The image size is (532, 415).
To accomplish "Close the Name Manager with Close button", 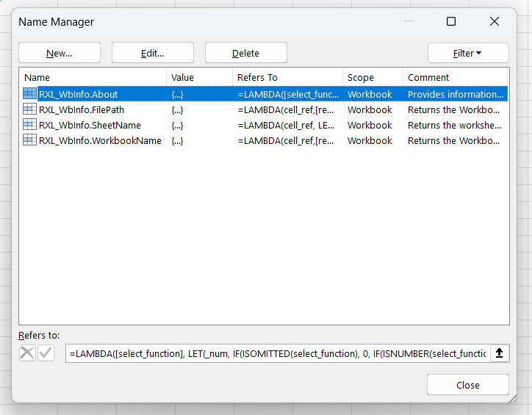I will tap(467, 385).
